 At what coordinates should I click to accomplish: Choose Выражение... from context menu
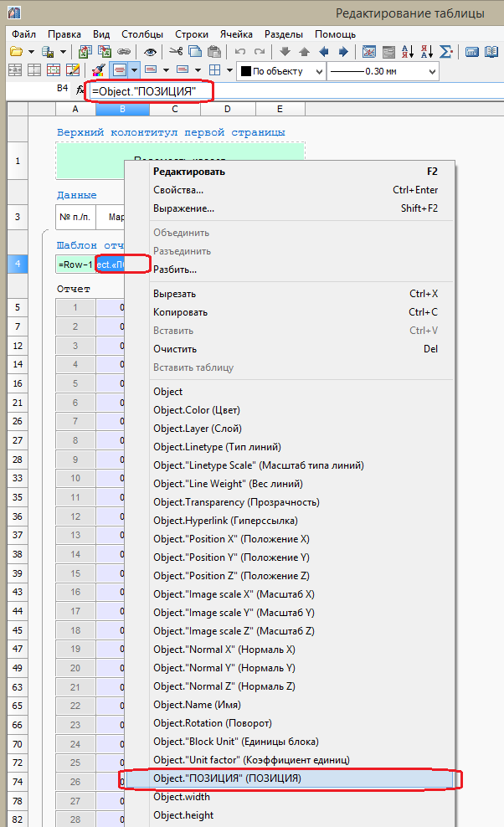(290, 208)
